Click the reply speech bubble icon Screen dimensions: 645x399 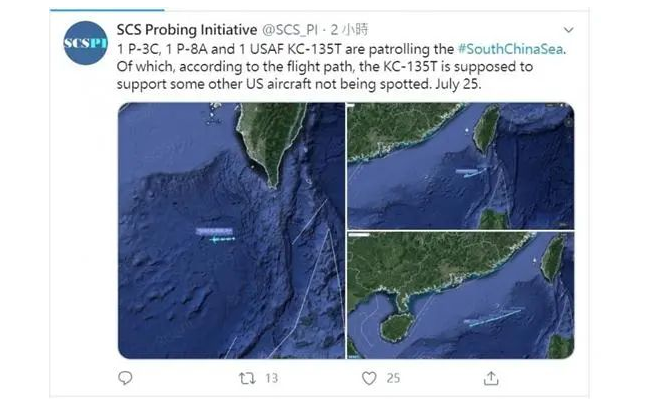coord(125,378)
